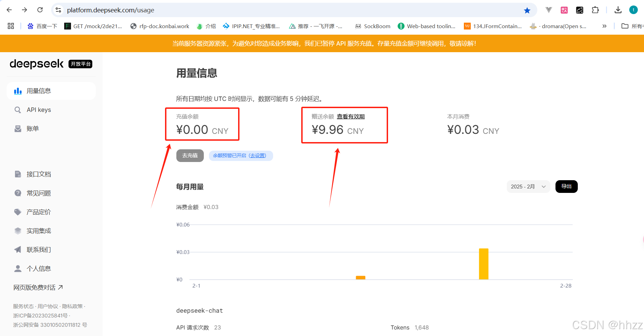Viewport: 644px width, 336px height.
Task: Click the 去充值 button
Action: pyautogui.click(x=190, y=156)
